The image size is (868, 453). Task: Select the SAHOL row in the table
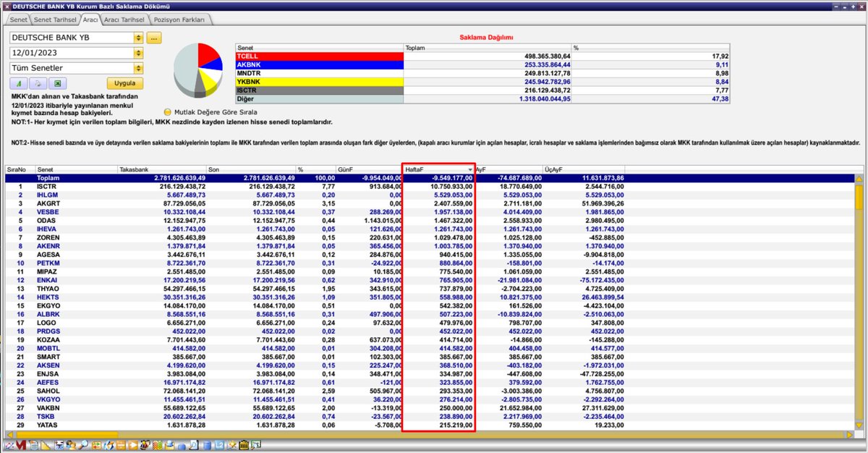430,391
